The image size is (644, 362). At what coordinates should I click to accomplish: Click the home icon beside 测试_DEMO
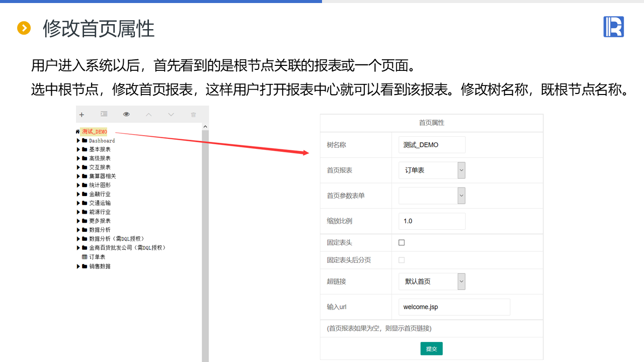pos(78,132)
